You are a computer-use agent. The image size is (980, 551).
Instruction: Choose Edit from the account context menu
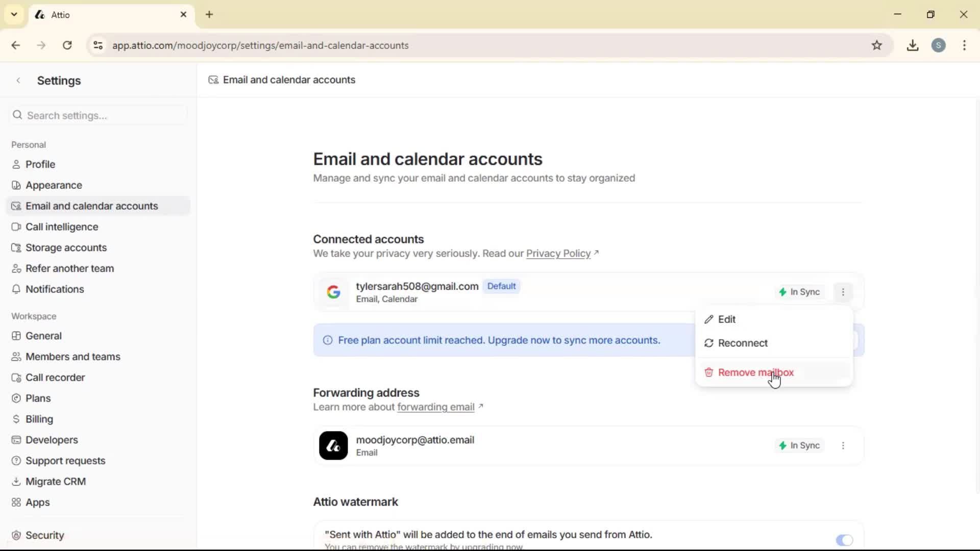(727, 319)
